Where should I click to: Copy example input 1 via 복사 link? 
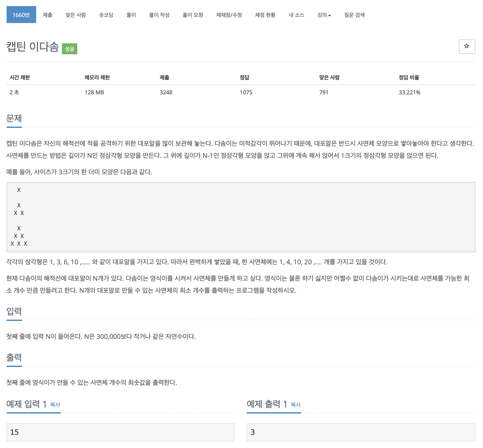(55, 405)
